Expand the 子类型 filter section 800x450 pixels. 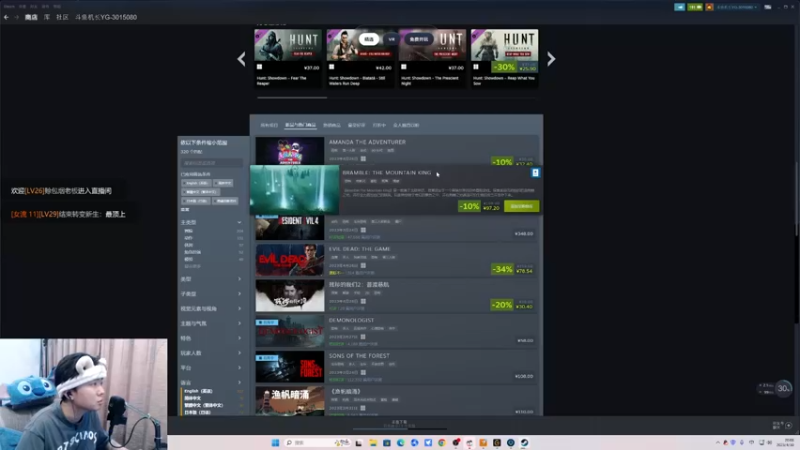[x=211, y=294]
